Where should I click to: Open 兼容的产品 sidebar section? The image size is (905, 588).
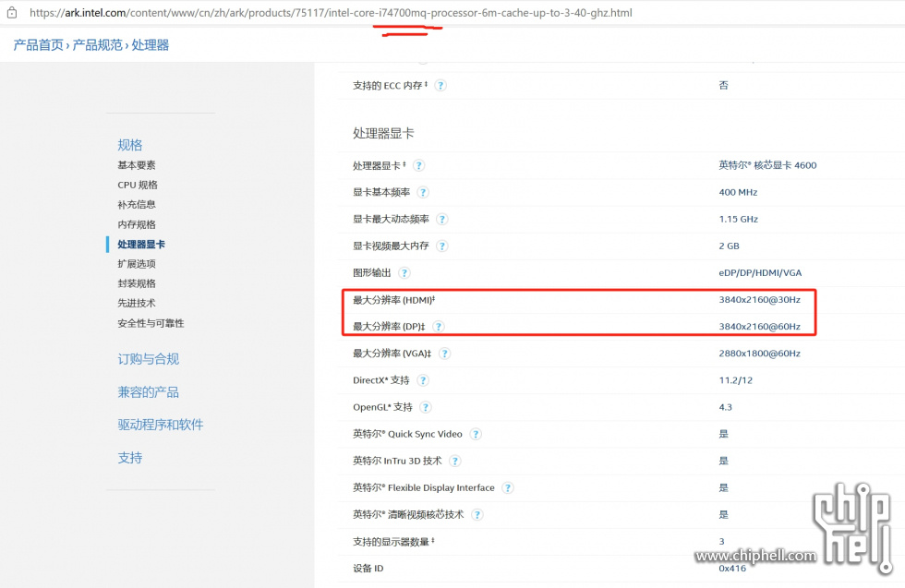149,392
